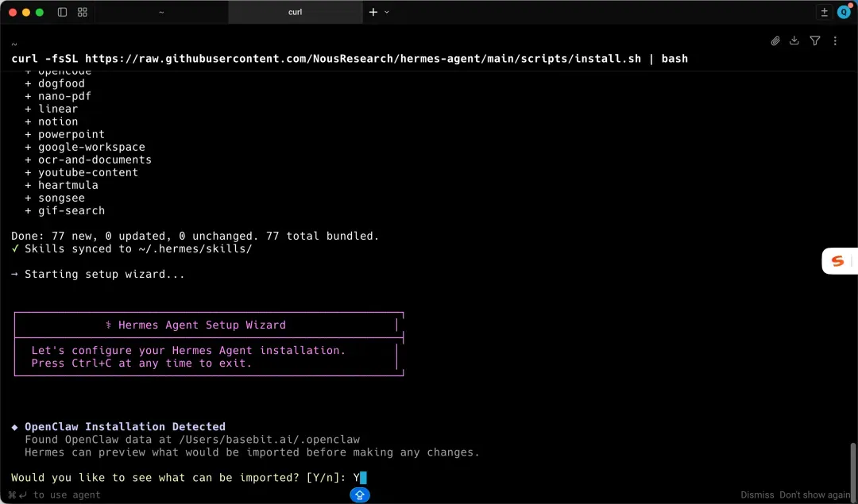Click the plus icon to add a new tab
Image resolution: width=858 pixels, height=504 pixels.
373,12
